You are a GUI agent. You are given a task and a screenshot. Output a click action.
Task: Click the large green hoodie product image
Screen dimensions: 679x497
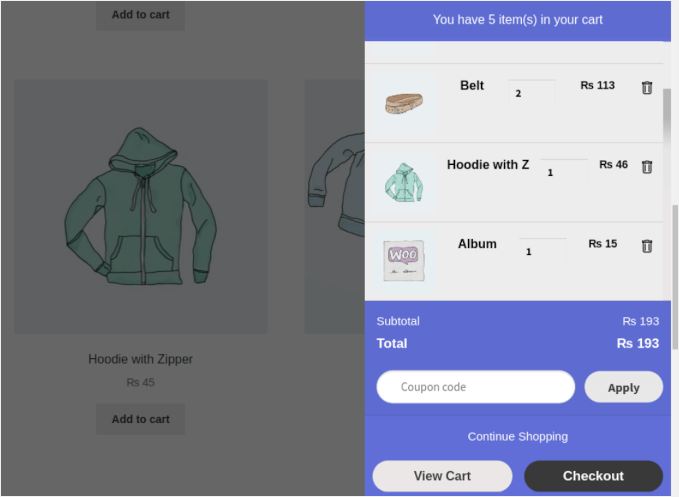[x=140, y=207]
